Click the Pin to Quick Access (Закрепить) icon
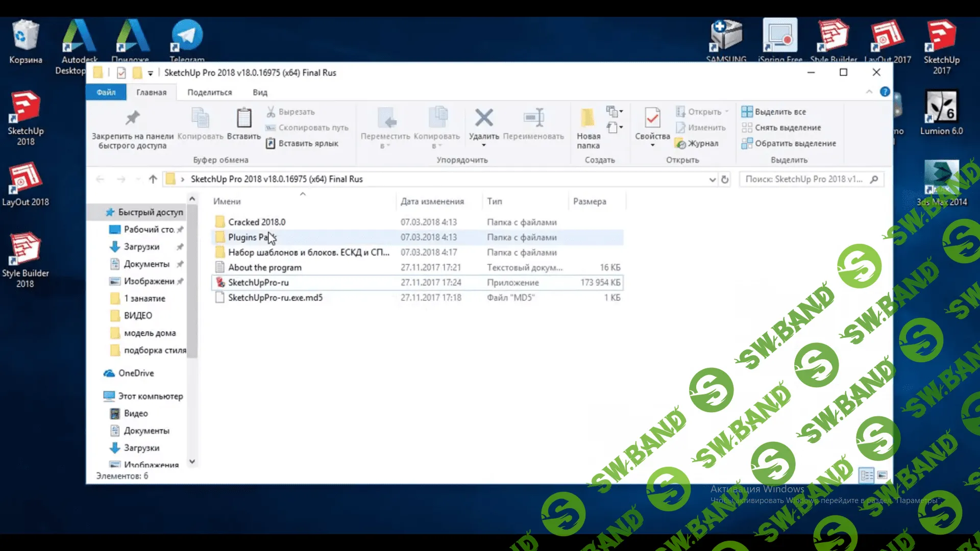The image size is (980, 551). 132,118
